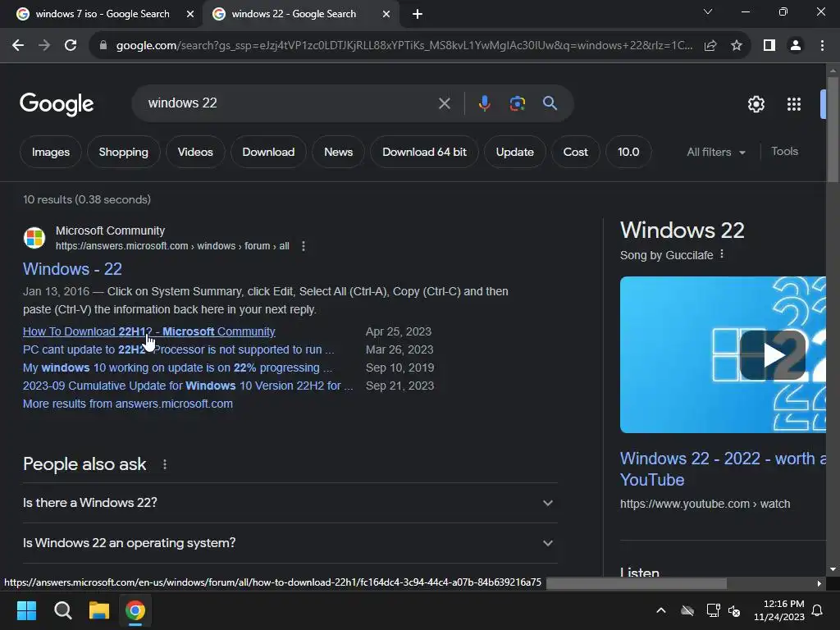Screen dimensions: 840x630
Task: Open the tab search chevron in title bar
Action: (x=708, y=11)
